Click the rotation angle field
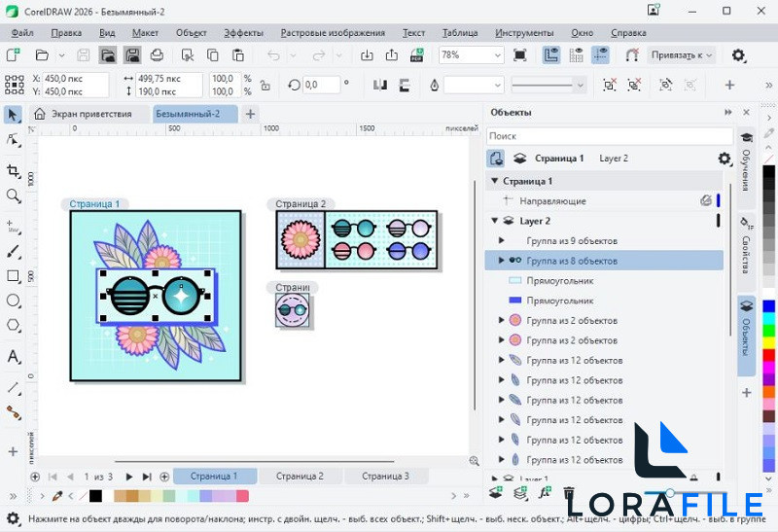The height and width of the screenshot is (532, 778). (321, 86)
